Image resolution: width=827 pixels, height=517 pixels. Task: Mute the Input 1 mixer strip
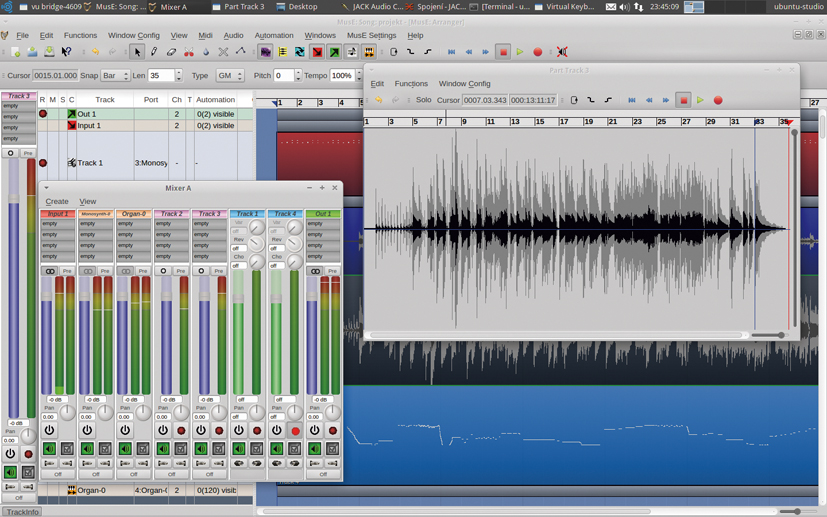pos(49,449)
